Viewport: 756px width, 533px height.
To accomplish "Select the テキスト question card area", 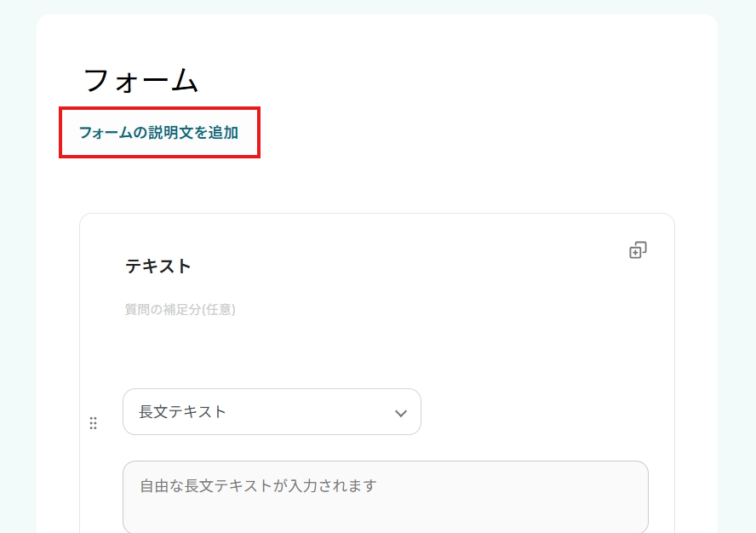I will click(376, 349).
